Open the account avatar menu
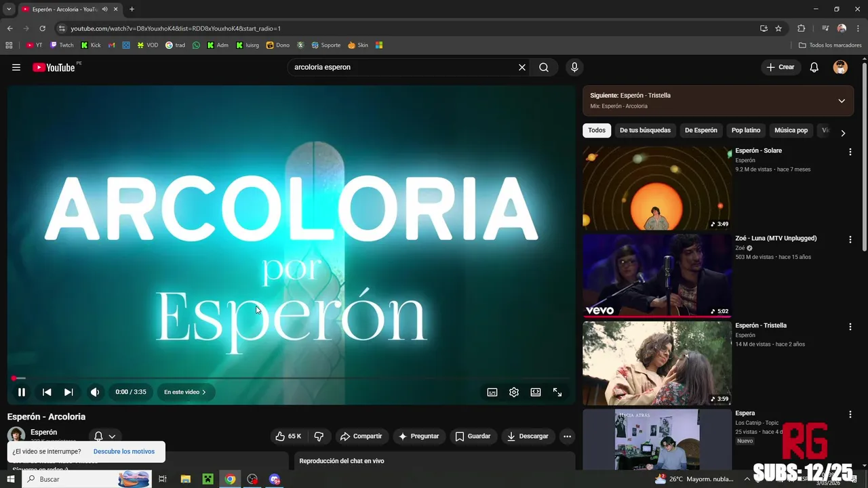The height and width of the screenshot is (488, 868). [840, 67]
